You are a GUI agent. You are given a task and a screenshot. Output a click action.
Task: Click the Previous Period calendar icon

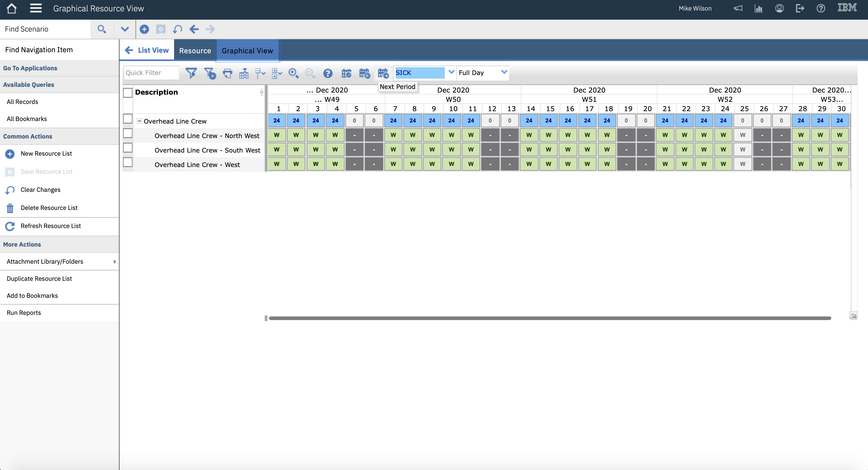click(365, 73)
